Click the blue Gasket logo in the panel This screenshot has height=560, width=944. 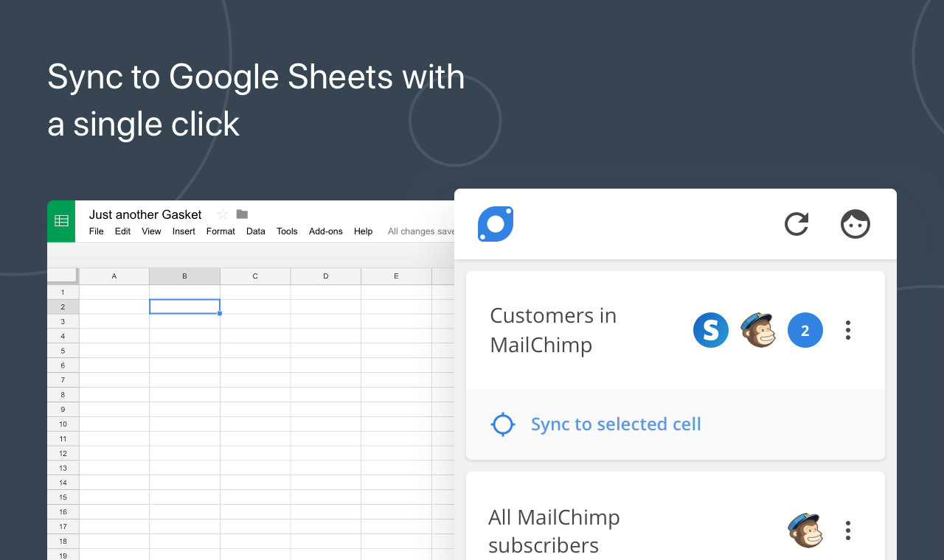pos(496,224)
